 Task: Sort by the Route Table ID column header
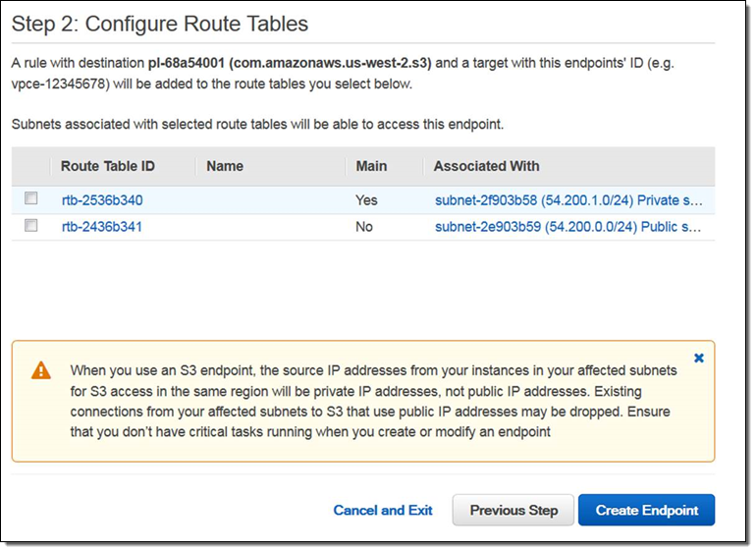[107, 166]
